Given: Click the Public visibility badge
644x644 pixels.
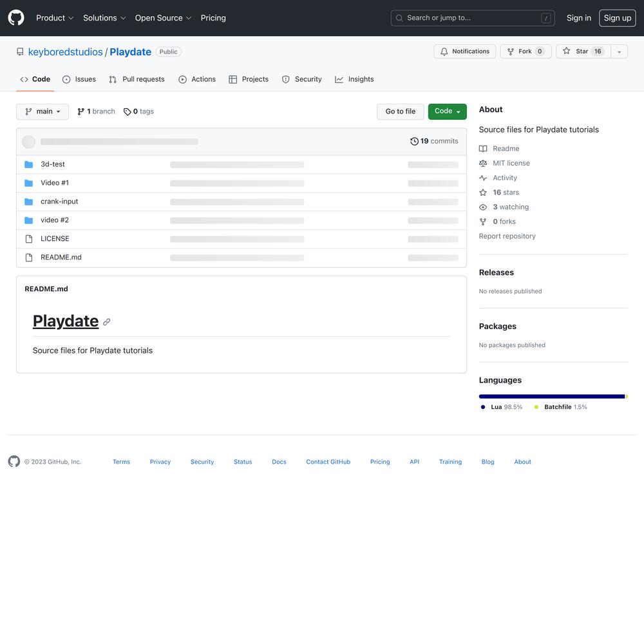Looking at the screenshot, I should (x=168, y=52).
